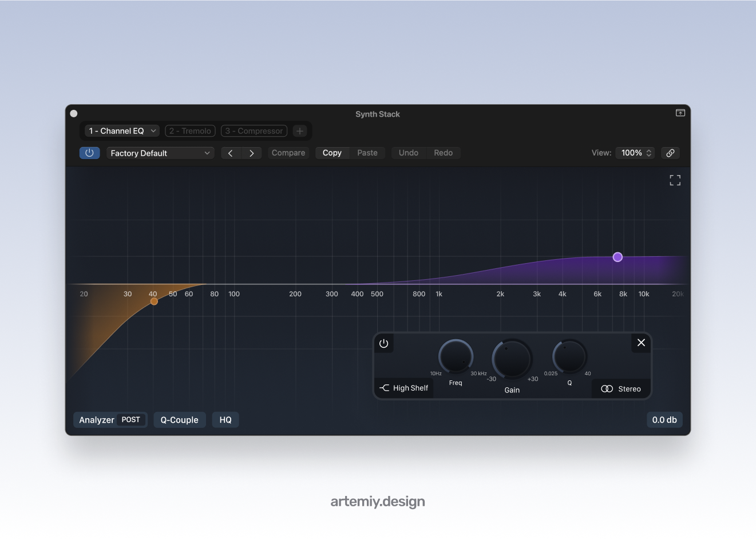The height and width of the screenshot is (540, 756).
Task: Open the Factory Default preset dropdown
Action: point(160,153)
